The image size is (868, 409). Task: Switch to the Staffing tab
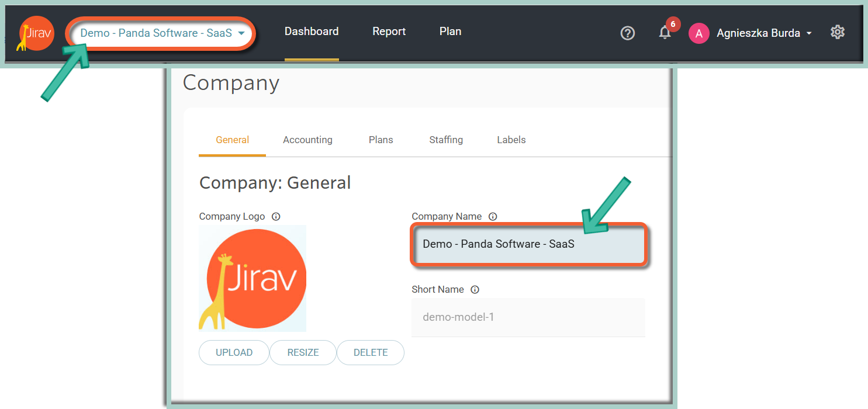pos(446,140)
